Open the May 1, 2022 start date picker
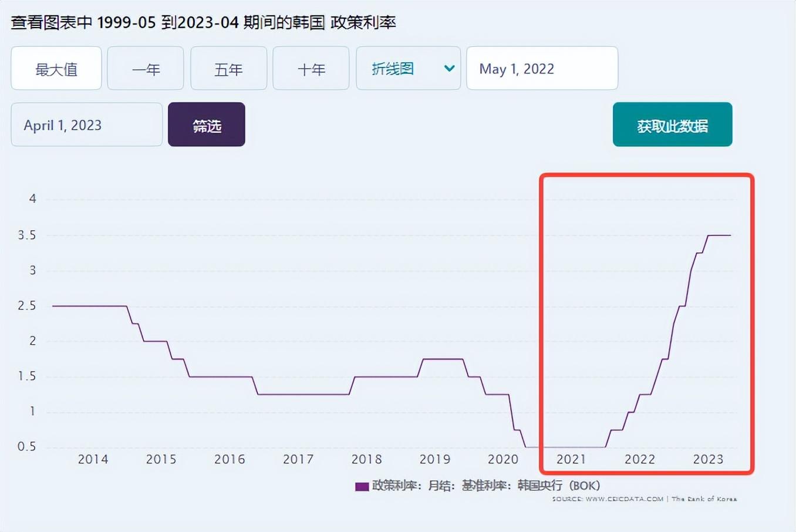This screenshot has height=532, width=796. tap(541, 68)
